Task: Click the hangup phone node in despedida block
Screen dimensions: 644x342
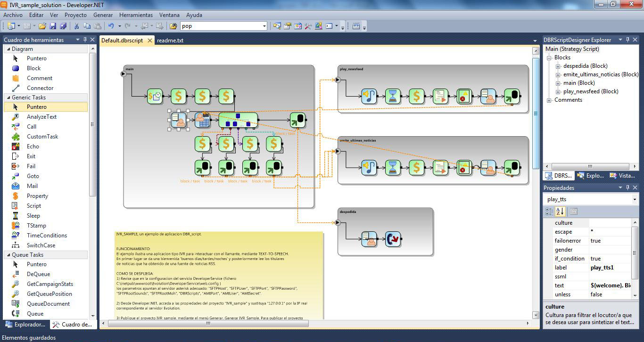Action: (393, 239)
